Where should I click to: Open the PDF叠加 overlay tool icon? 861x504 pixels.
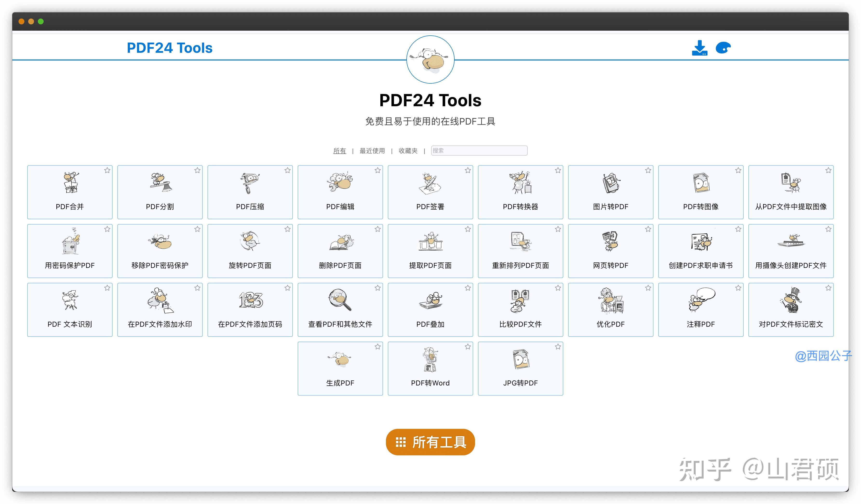(431, 300)
